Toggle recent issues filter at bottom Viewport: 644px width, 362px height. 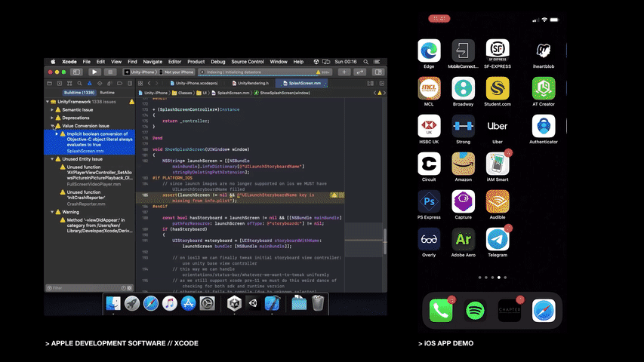tap(123, 288)
